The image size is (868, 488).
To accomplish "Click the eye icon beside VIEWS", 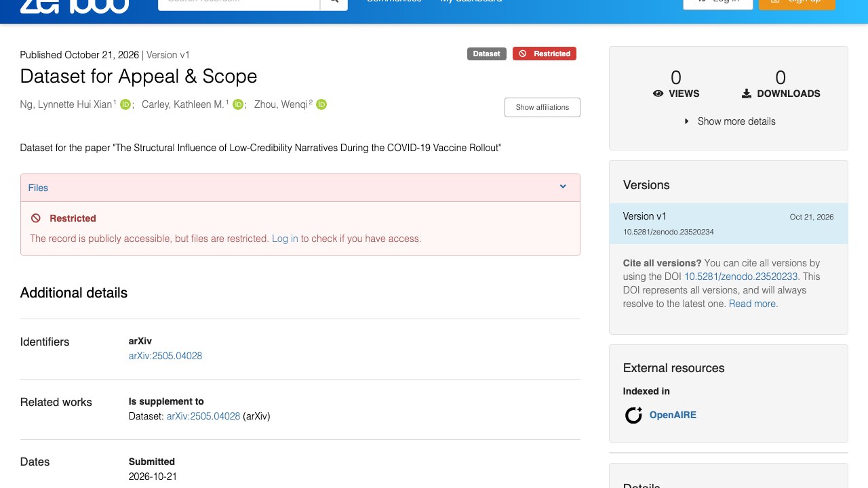I will (x=658, y=94).
